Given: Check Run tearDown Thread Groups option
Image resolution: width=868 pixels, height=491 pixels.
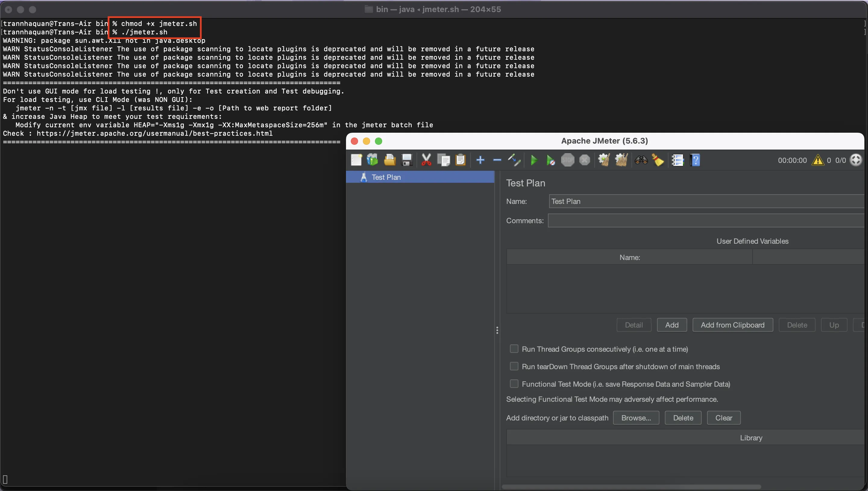Looking at the screenshot, I should (x=514, y=366).
